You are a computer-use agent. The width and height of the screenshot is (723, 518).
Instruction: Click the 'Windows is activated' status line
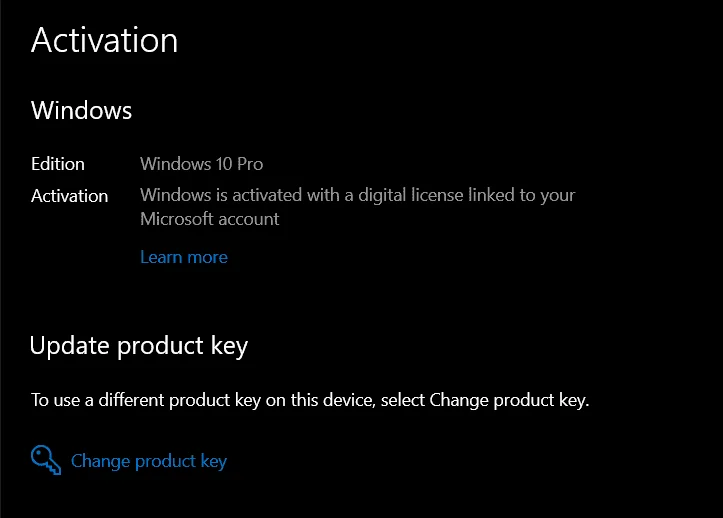click(x=358, y=195)
